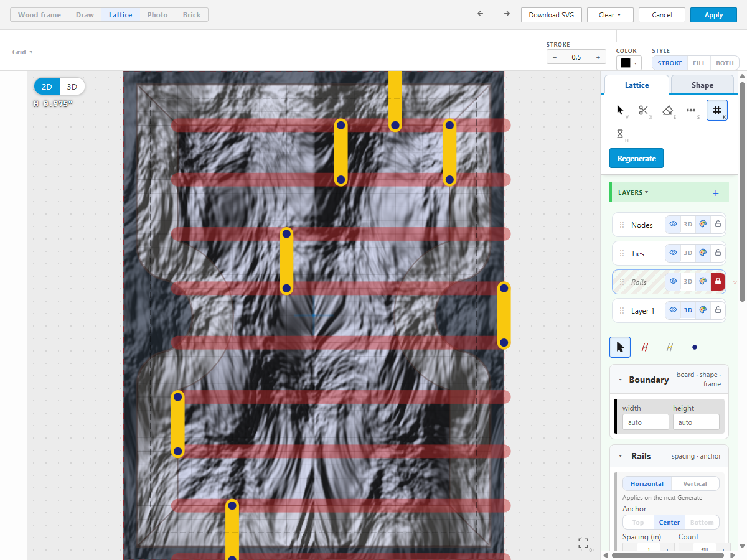Screen dimensions: 747x560
Task: Switch to Brick mode tab
Action: coord(192,15)
